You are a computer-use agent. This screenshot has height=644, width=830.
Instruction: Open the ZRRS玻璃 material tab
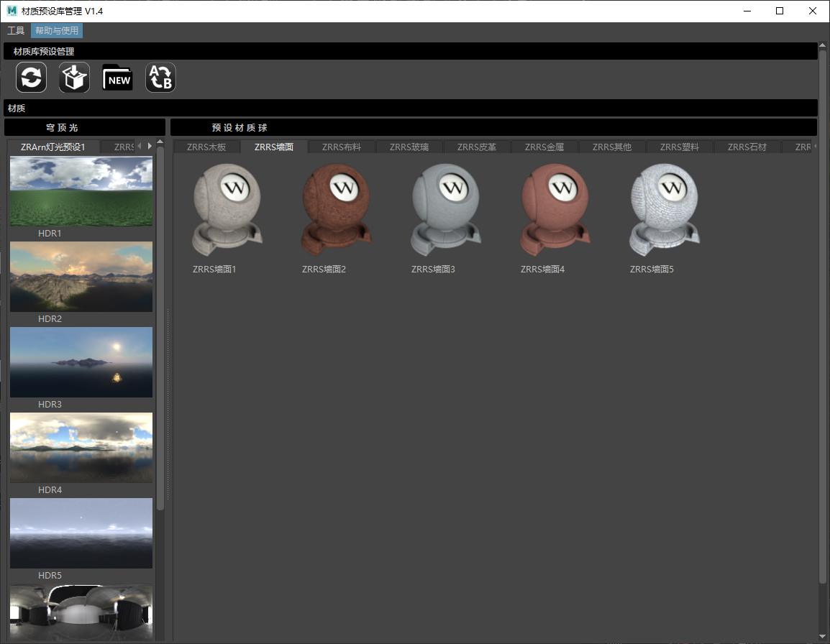click(409, 147)
